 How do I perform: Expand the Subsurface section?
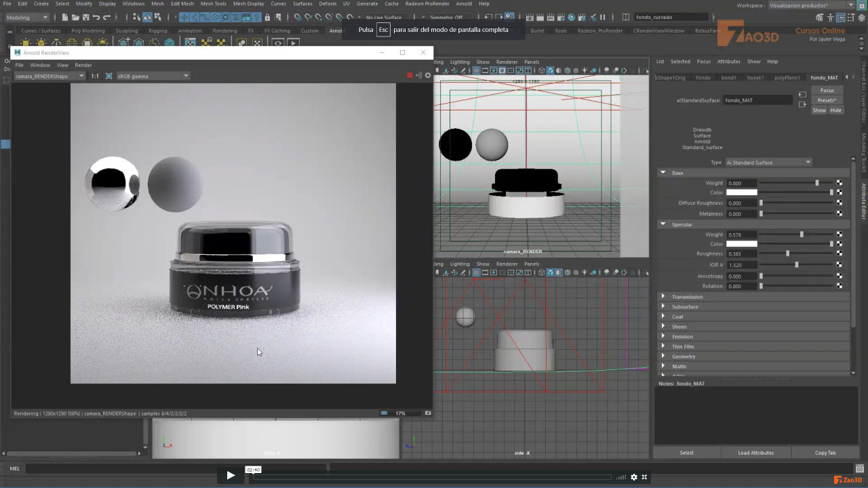pos(663,306)
